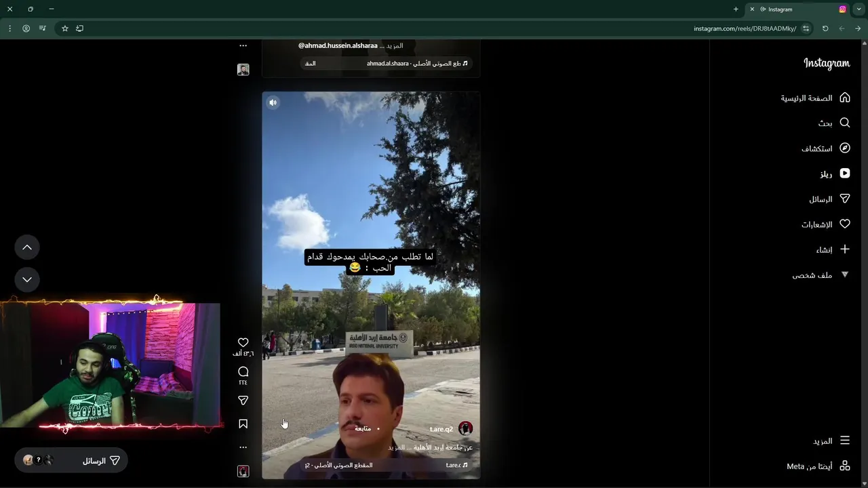Viewport: 868px width, 488px height.
Task: Click the audio thumbnail below the t.are.q2 reel actions
Action: [243, 471]
